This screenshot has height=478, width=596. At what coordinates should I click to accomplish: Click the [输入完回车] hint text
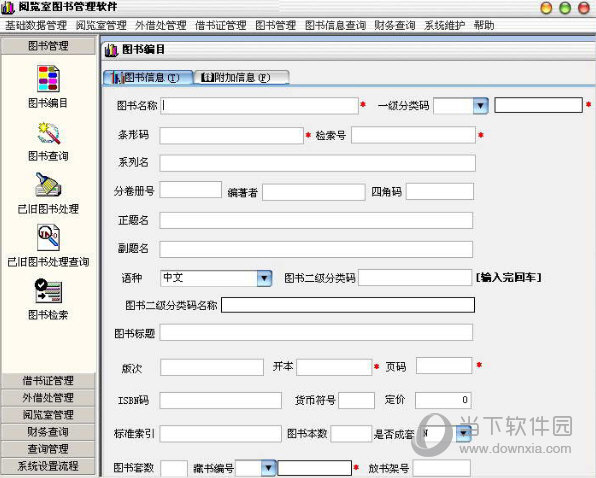pos(508,277)
